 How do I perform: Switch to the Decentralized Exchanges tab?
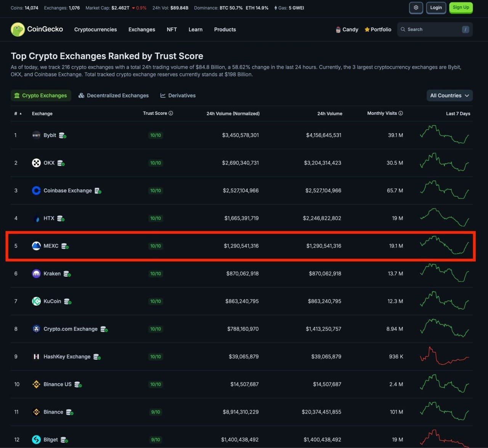pyautogui.click(x=114, y=95)
